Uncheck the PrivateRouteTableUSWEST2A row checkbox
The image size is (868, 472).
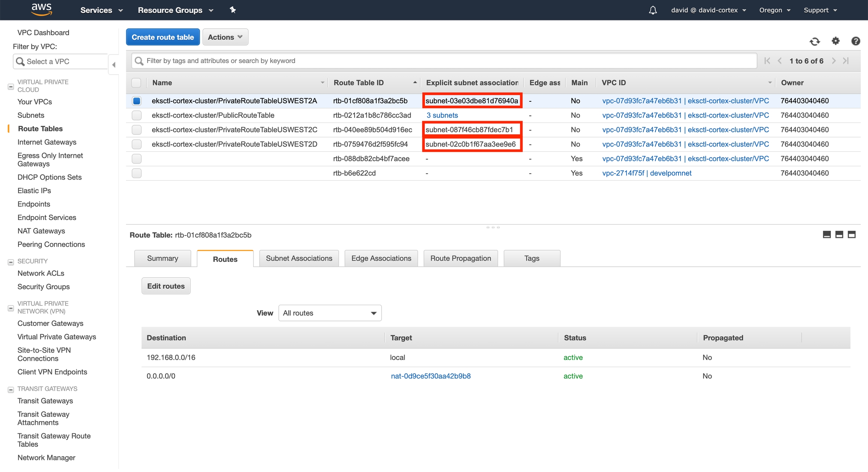[136, 101]
